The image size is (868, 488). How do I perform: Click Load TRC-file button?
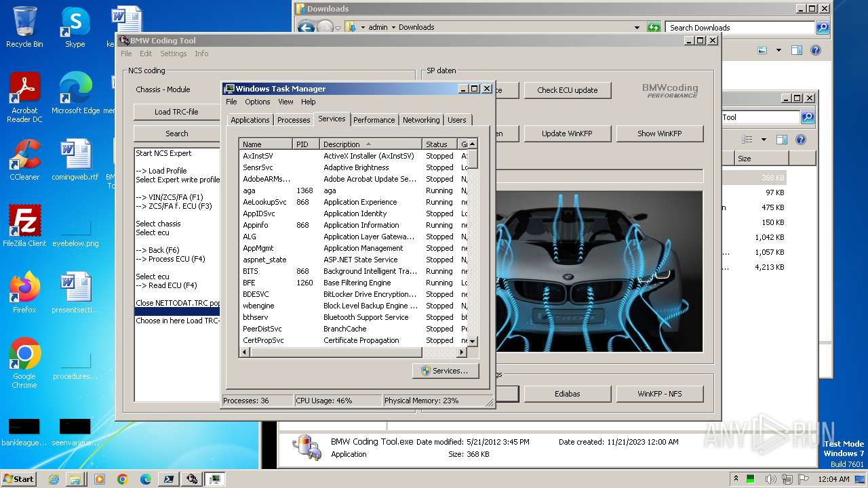click(176, 112)
